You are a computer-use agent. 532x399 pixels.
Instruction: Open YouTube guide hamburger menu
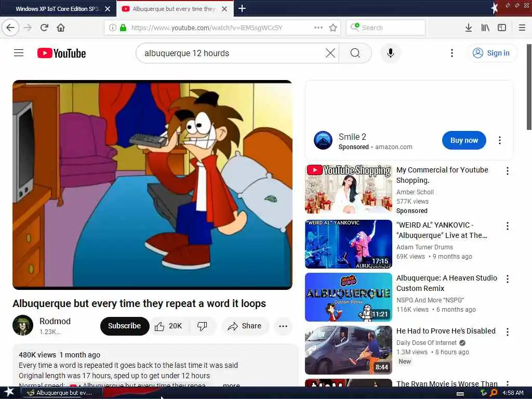pos(19,53)
